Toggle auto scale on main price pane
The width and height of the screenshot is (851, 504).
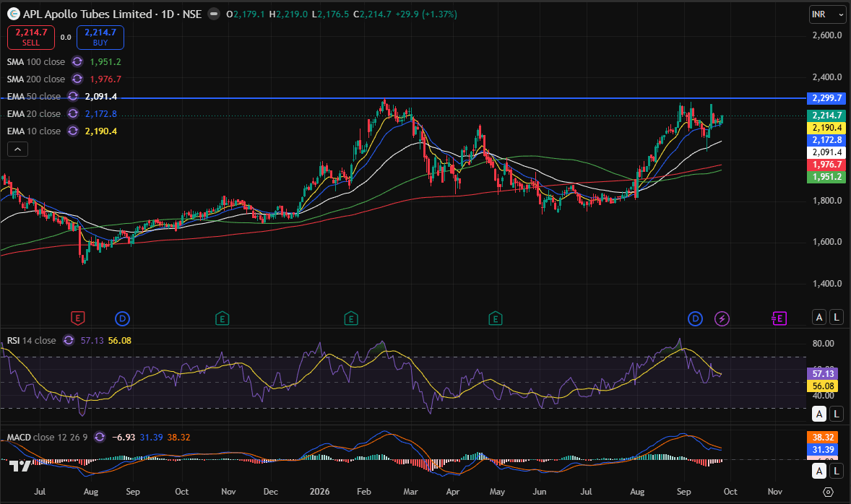tap(819, 318)
